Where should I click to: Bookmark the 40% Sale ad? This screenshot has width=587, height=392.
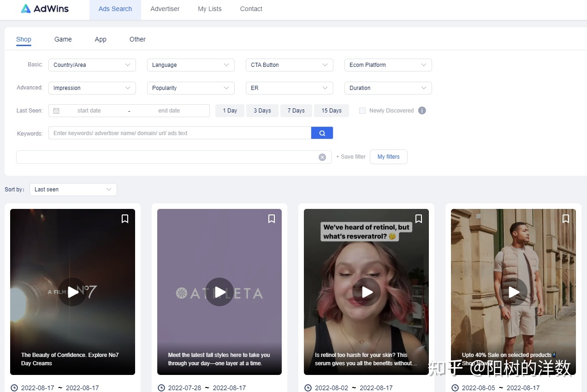click(566, 219)
